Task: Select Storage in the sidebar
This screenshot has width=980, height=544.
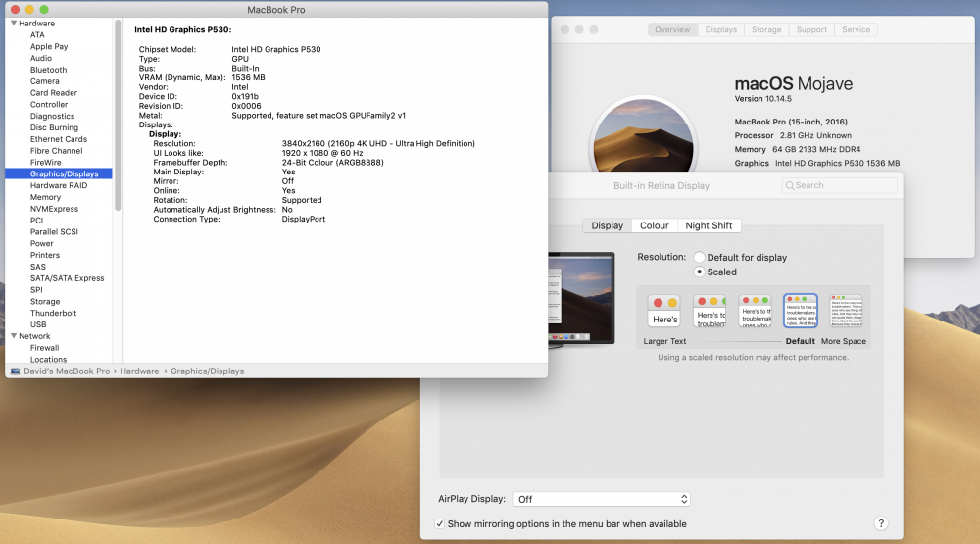Action: (x=45, y=301)
